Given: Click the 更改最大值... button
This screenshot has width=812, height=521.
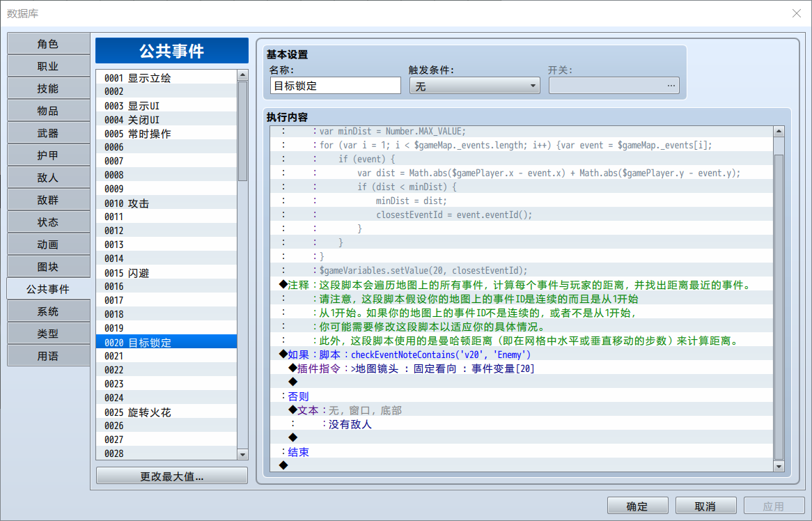Looking at the screenshot, I should [x=171, y=476].
